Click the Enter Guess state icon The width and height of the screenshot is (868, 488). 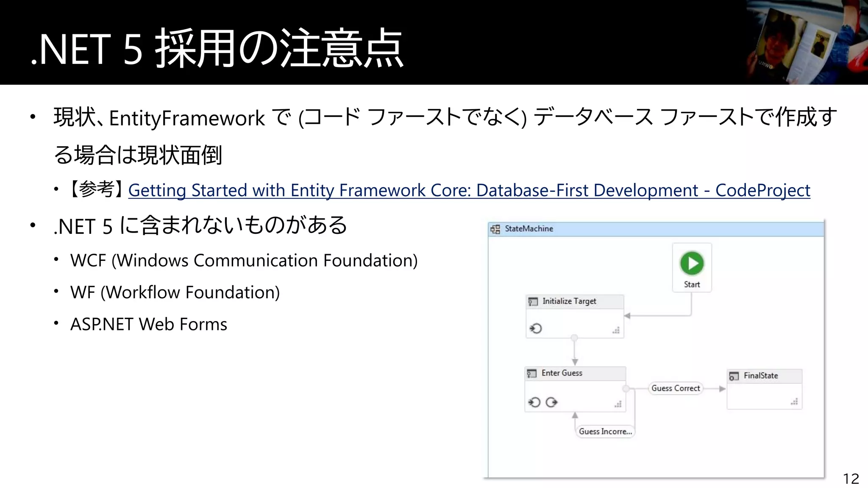[531, 374]
